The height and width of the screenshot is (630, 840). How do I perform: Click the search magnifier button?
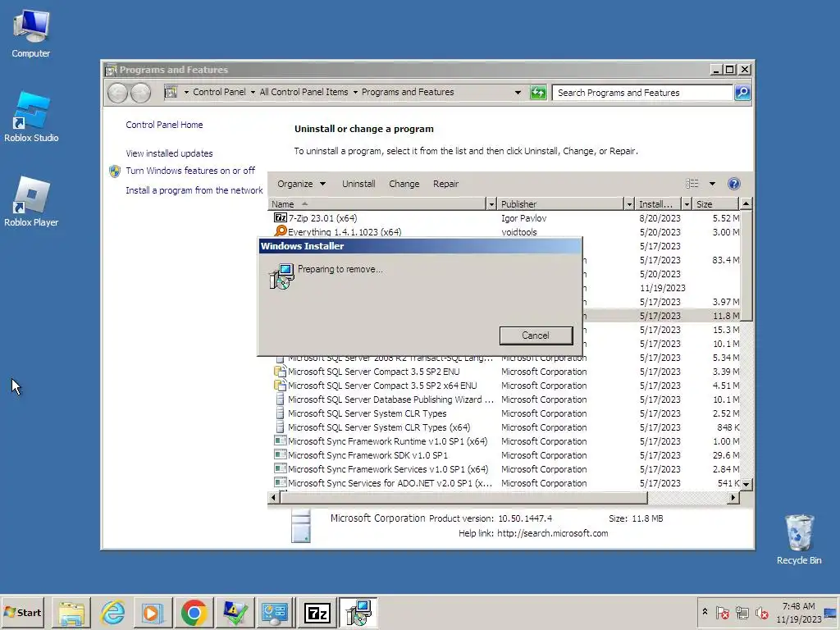(x=742, y=93)
